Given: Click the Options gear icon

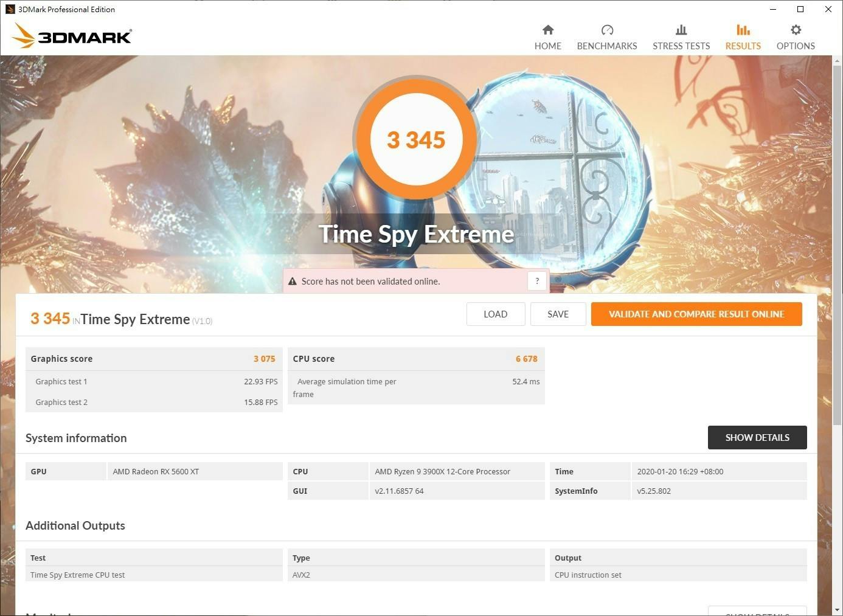Looking at the screenshot, I should click(796, 30).
